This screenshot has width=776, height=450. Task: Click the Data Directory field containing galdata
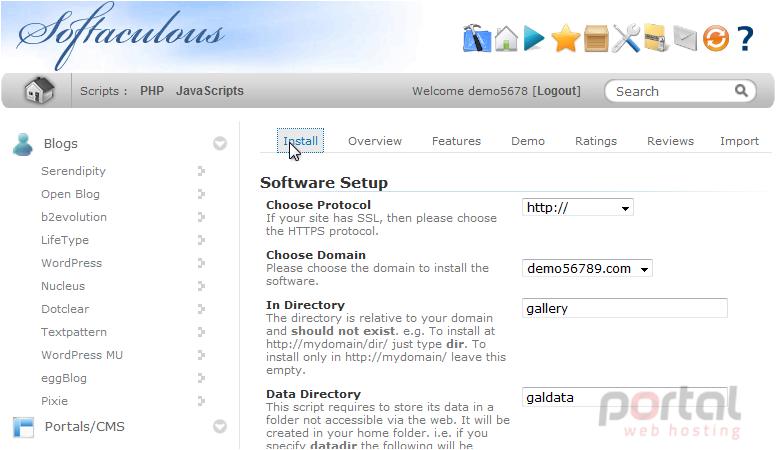(625, 397)
